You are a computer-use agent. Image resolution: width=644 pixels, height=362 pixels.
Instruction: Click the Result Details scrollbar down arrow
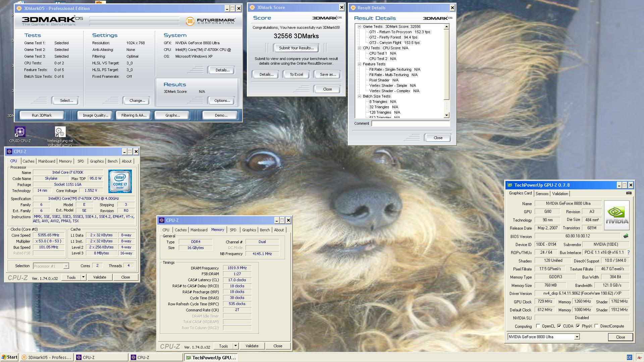[446, 115]
